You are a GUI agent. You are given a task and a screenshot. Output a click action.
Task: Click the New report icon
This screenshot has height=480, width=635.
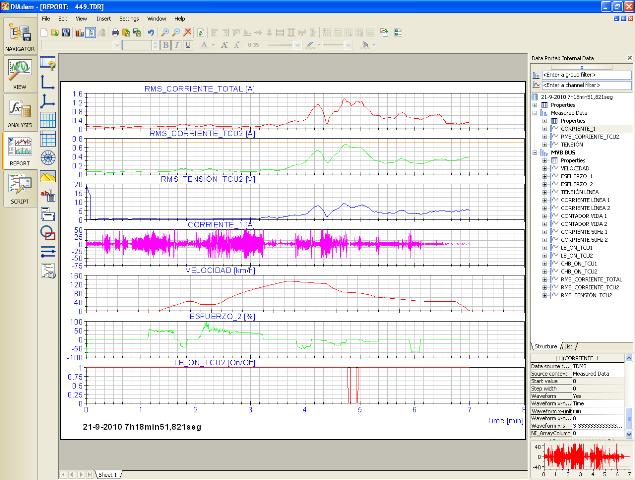pos(44,33)
